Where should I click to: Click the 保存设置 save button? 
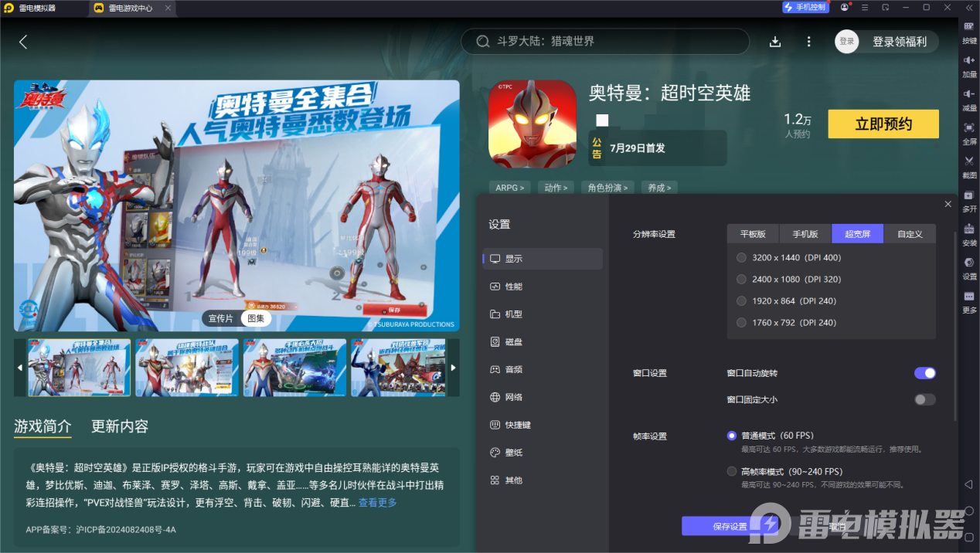click(730, 527)
